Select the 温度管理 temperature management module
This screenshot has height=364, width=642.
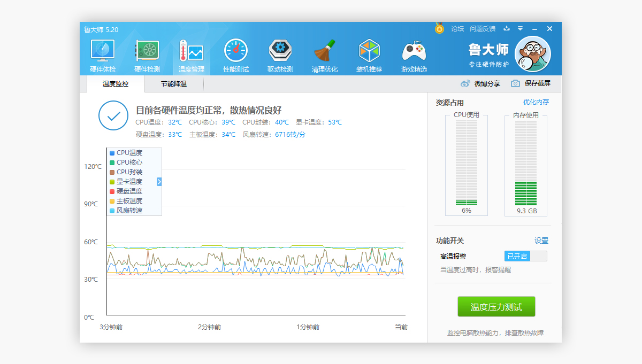point(191,56)
